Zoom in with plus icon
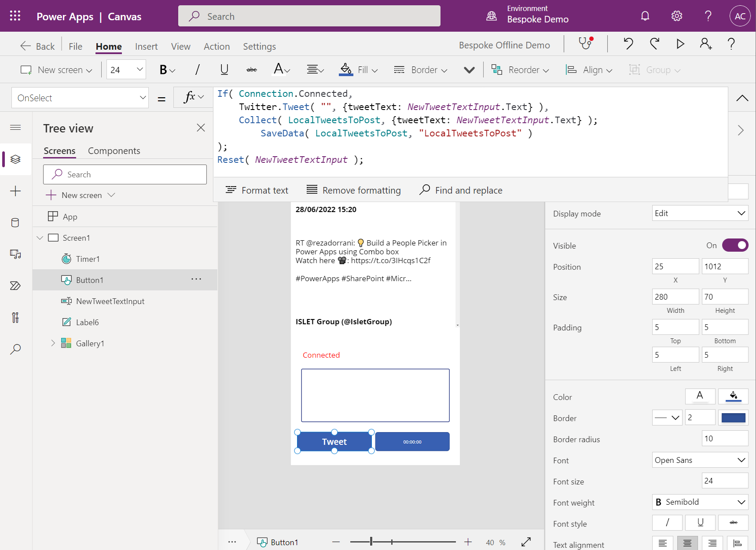756x550 pixels. (468, 542)
